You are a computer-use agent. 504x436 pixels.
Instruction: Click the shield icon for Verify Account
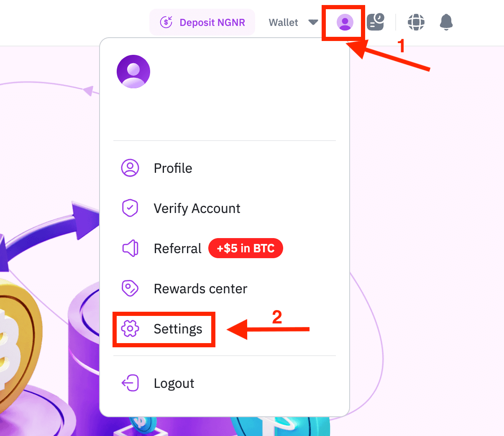(130, 208)
